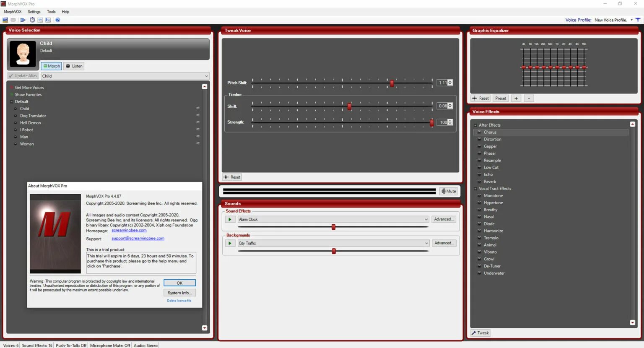Click the Child voice avatar picture
Viewport: 644px width, 348px height.
pyautogui.click(x=23, y=54)
